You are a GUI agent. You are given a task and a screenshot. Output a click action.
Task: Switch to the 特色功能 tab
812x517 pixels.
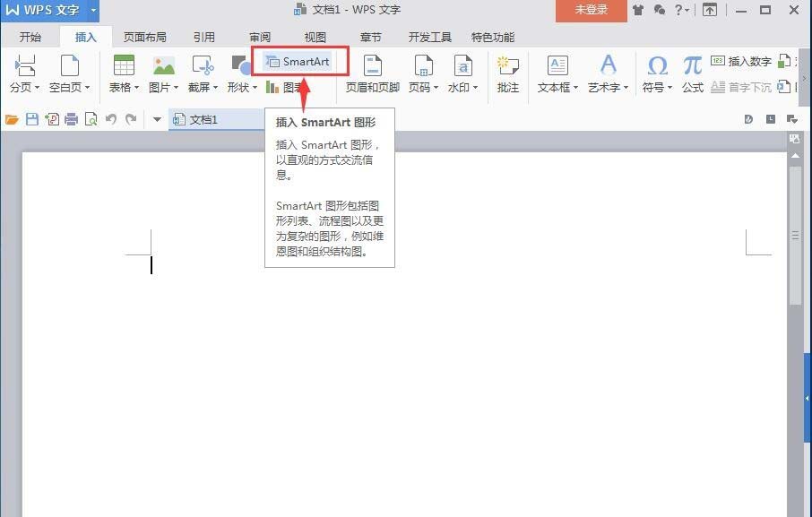492,38
